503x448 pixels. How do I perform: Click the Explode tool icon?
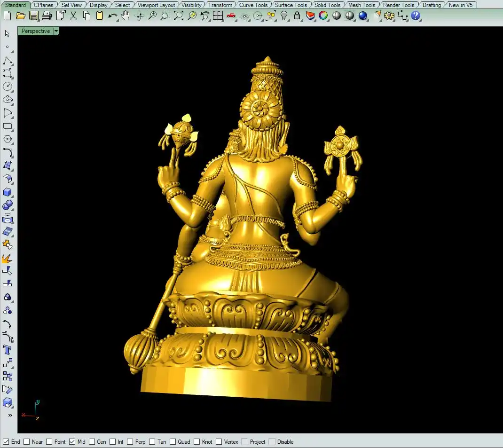point(8,258)
